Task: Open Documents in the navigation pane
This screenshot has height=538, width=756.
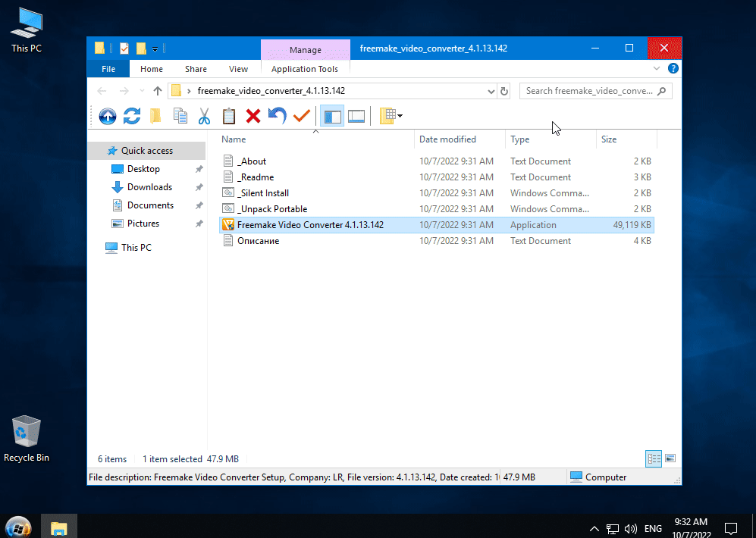Action: pos(150,205)
